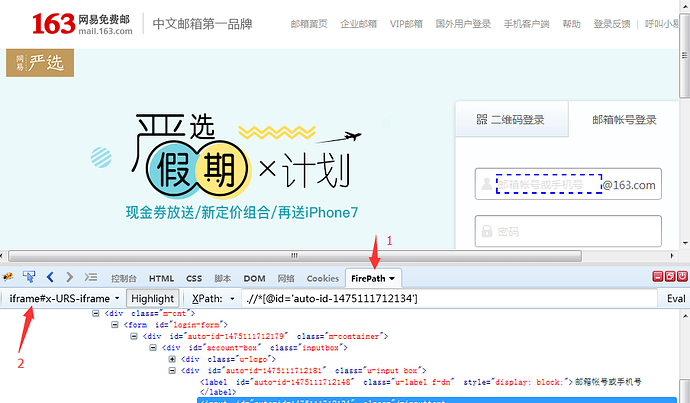Open the 企业邮箱 link
This screenshot has width=690, height=403.
[x=359, y=24]
